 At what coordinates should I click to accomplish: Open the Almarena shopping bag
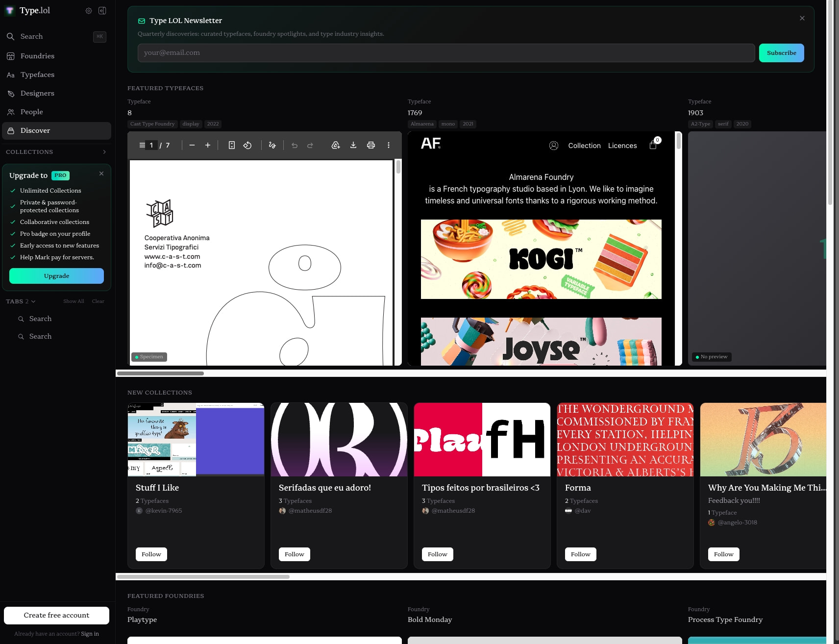tap(653, 145)
